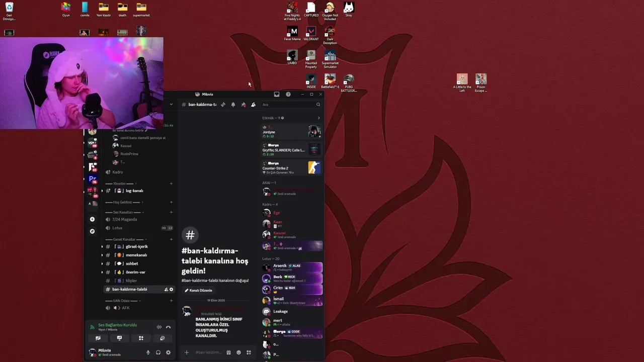Open the Discord inbox icon
The height and width of the screenshot is (362, 644).
click(277, 94)
